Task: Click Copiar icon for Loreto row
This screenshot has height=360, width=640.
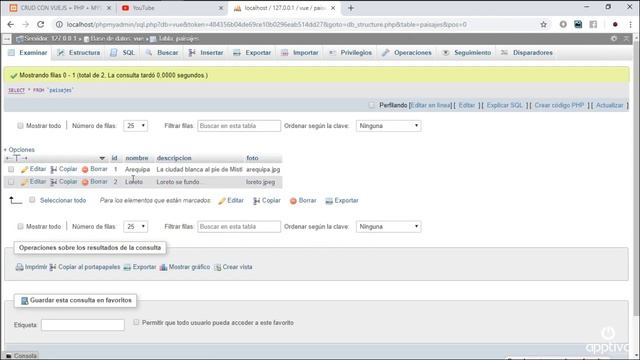Action: tap(53, 182)
